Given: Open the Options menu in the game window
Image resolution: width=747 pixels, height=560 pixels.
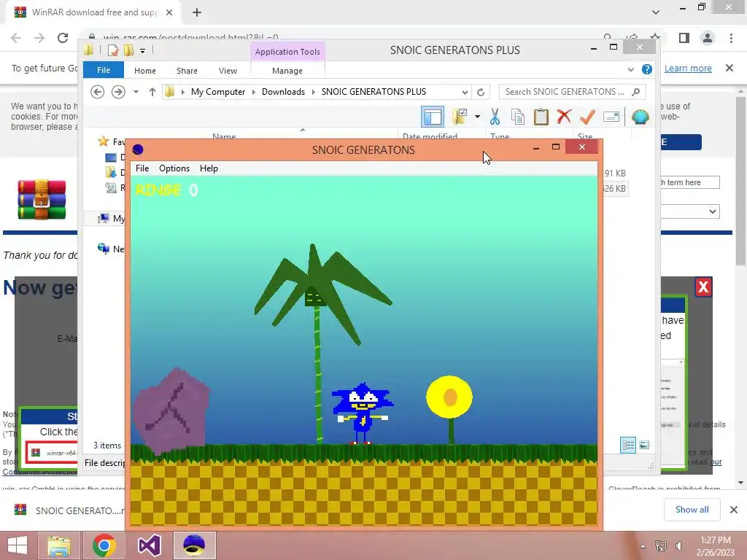Looking at the screenshot, I should 174,168.
